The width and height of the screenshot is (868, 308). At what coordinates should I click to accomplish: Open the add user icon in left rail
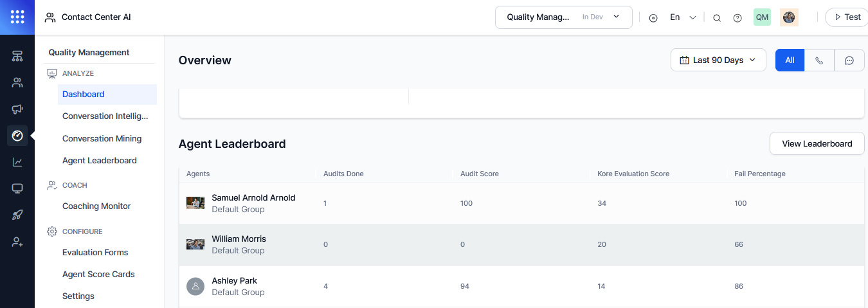pyautogui.click(x=17, y=242)
